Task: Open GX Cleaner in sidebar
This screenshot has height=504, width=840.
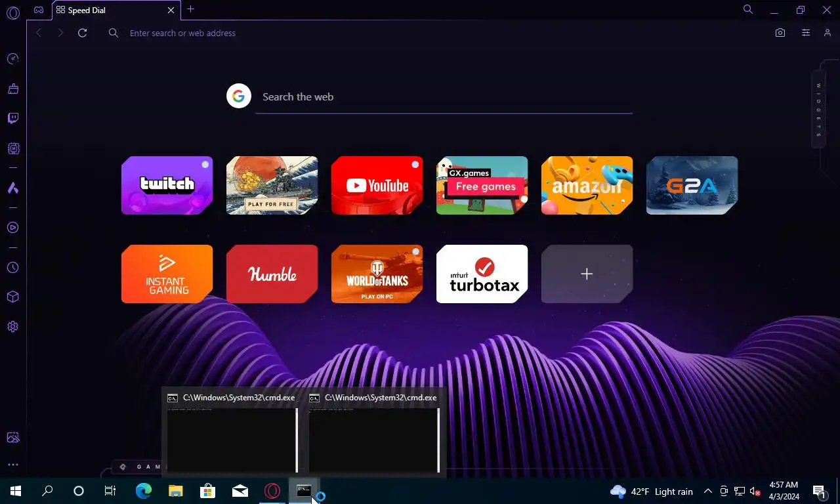Action: point(12,89)
